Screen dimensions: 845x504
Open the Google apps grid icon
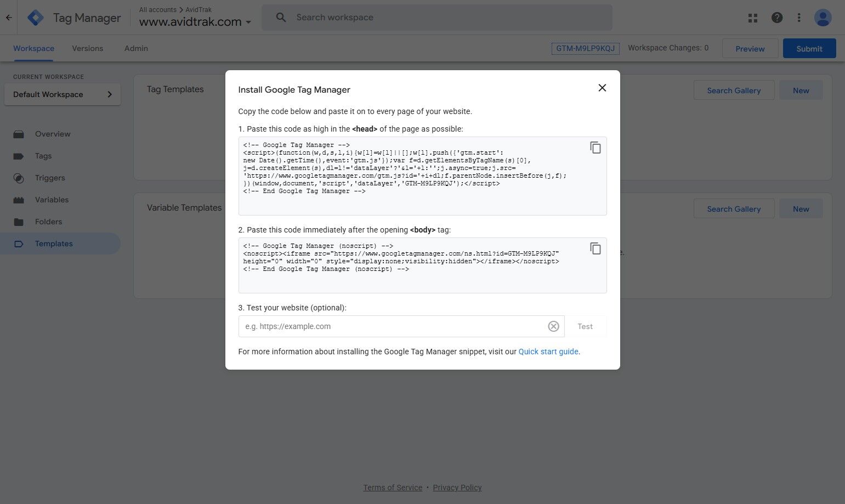[753, 18]
